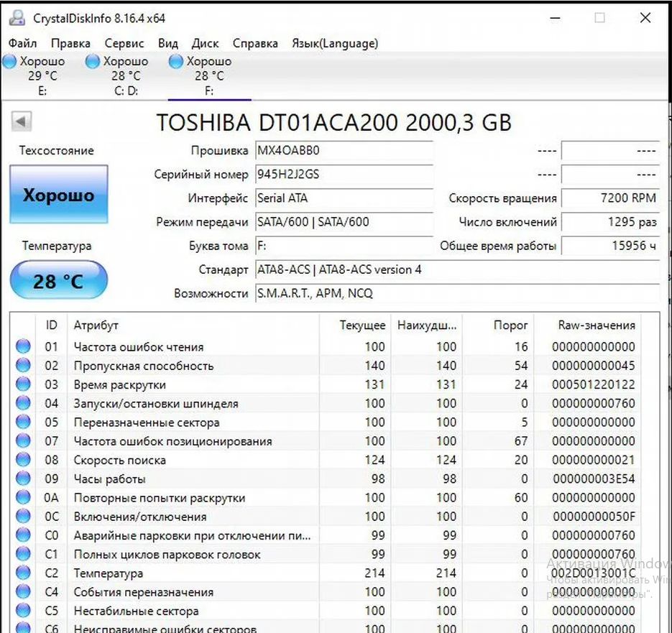Click the power-on count 1295 раз field
The image size is (672, 633).
[x=610, y=222]
